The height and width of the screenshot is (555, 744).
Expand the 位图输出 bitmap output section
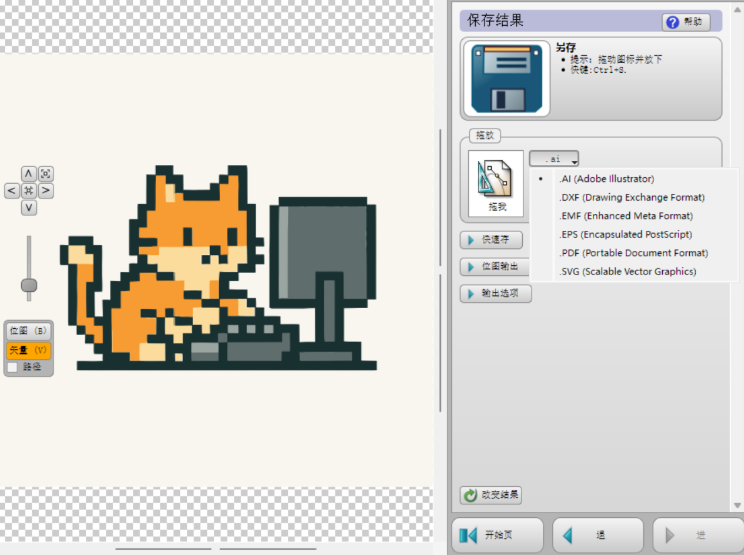pos(491,267)
